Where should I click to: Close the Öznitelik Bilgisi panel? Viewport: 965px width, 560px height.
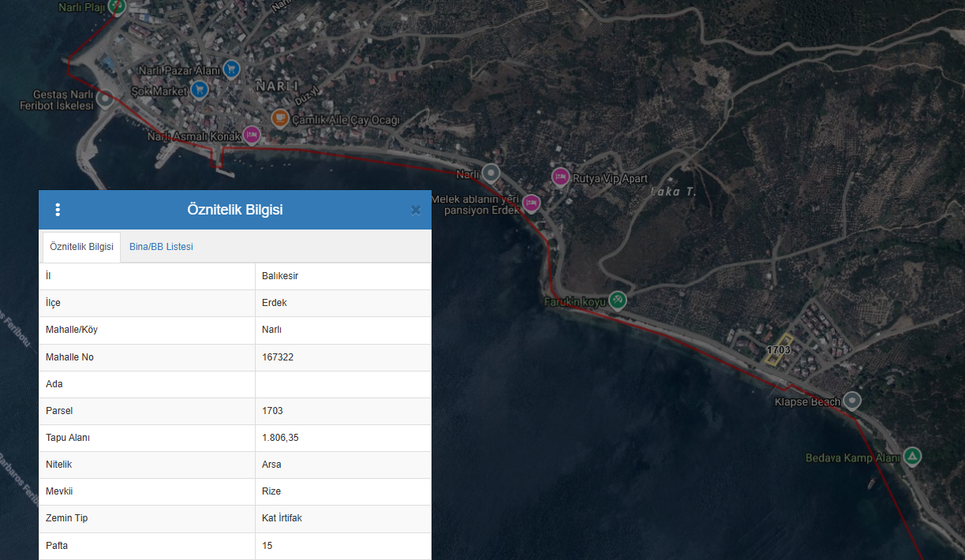[x=416, y=210]
